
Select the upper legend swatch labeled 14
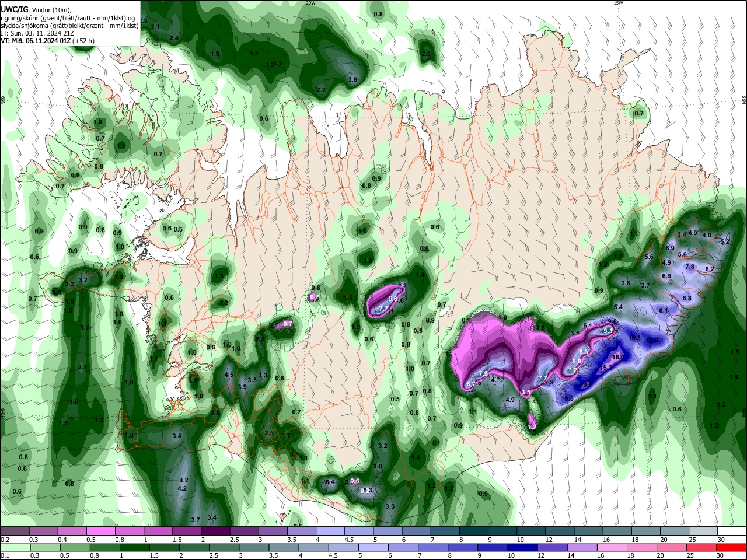coord(587,531)
